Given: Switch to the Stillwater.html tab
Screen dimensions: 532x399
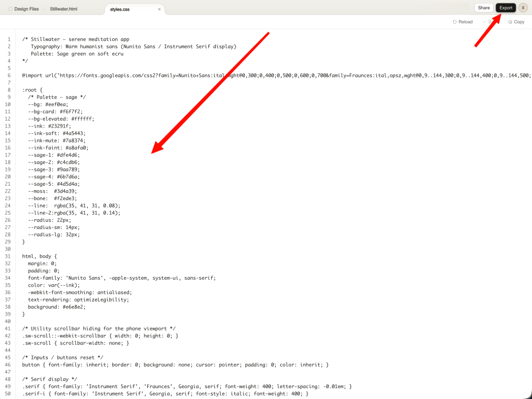Looking at the screenshot, I should [x=64, y=9].
